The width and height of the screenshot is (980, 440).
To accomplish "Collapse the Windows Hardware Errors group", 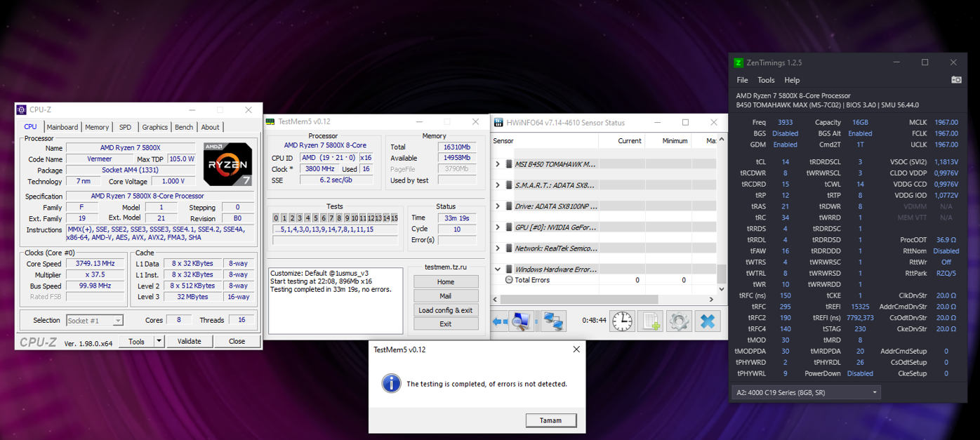I will 498,269.
